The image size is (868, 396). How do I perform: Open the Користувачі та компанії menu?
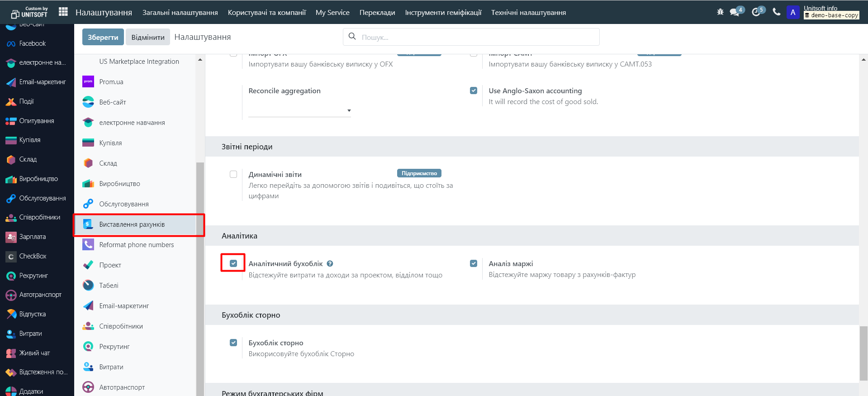coord(267,12)
